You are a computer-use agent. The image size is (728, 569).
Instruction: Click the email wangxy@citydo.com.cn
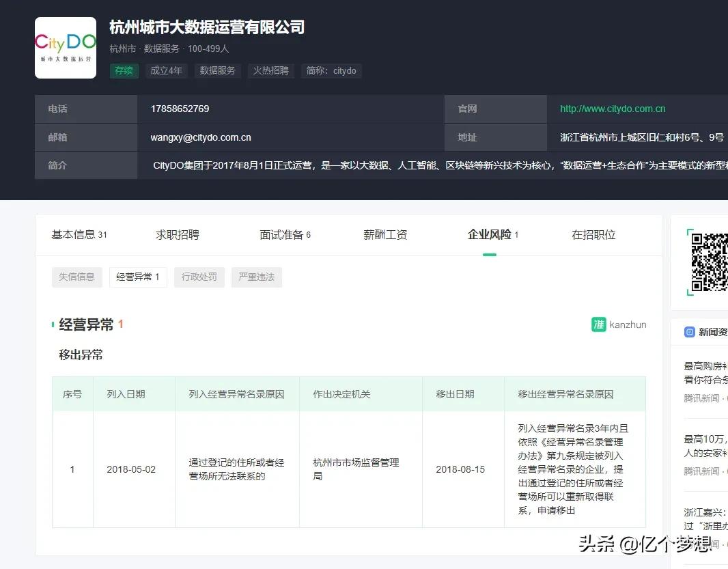coord(201,137)
